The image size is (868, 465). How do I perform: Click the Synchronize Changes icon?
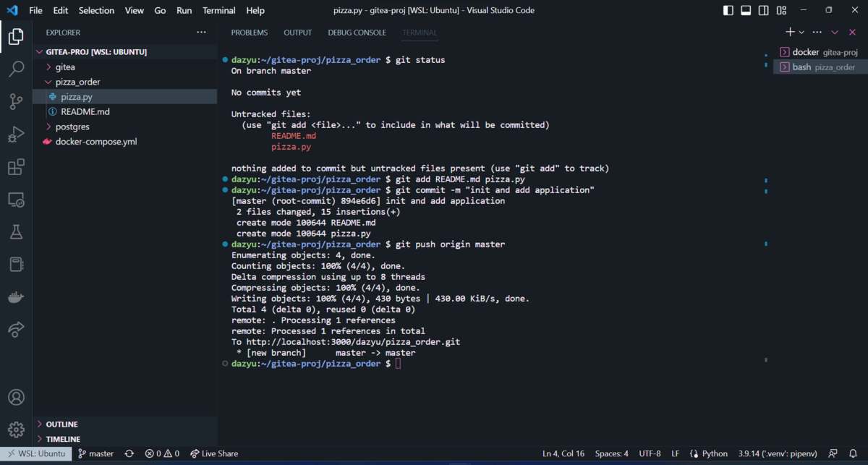click(x=129, y=453)
